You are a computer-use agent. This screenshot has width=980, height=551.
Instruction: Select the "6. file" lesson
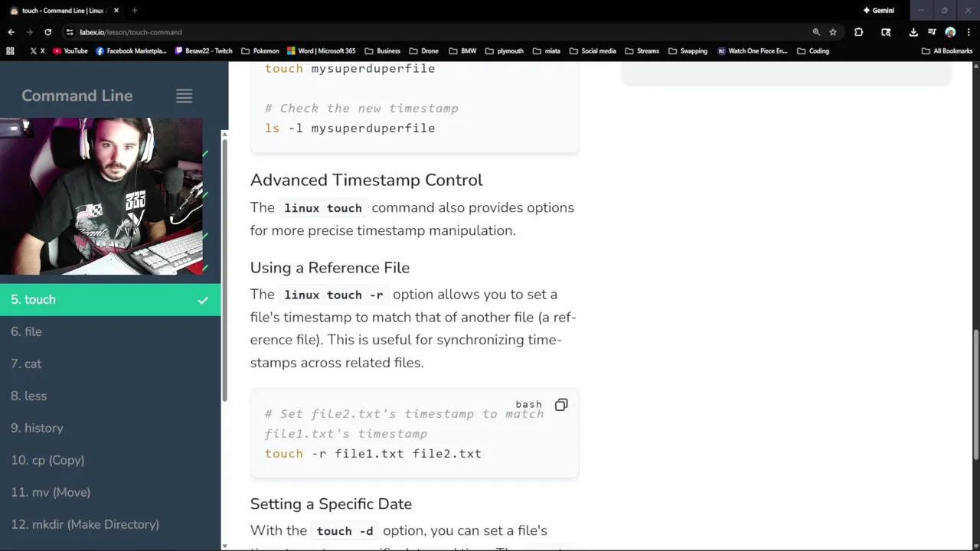[27, 331]
